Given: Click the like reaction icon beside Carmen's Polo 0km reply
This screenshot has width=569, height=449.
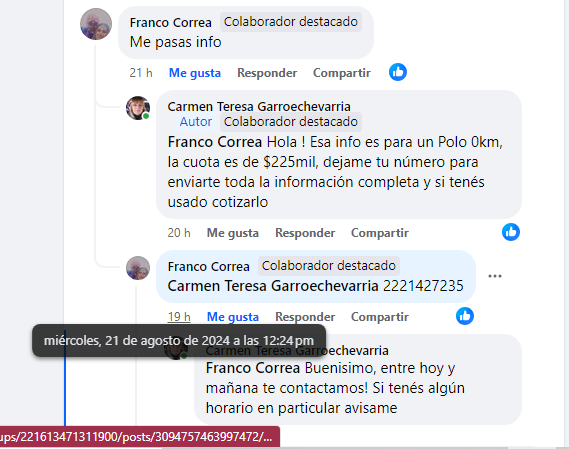Looking at the screenshot, I should pyautogui.click(x=511, y=232).
